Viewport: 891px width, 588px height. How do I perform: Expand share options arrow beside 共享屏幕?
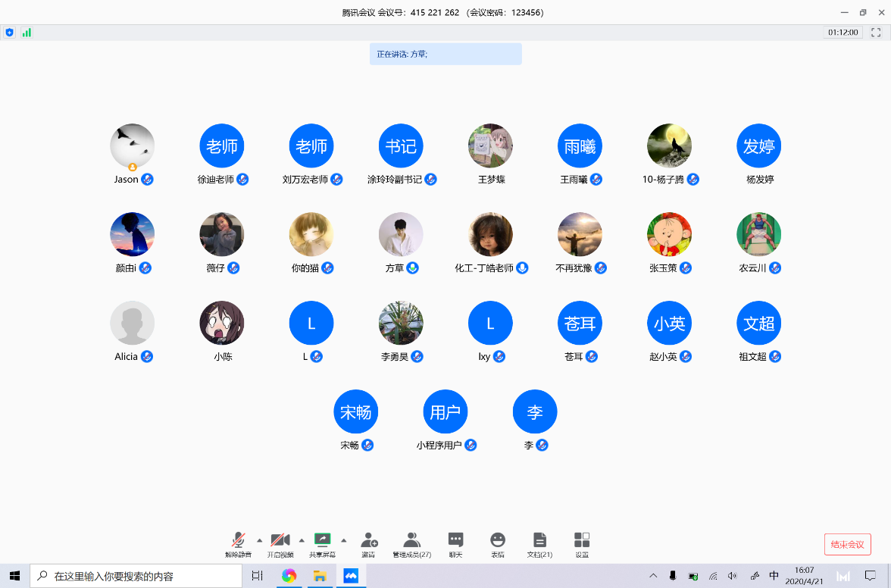tap(343, 540)
